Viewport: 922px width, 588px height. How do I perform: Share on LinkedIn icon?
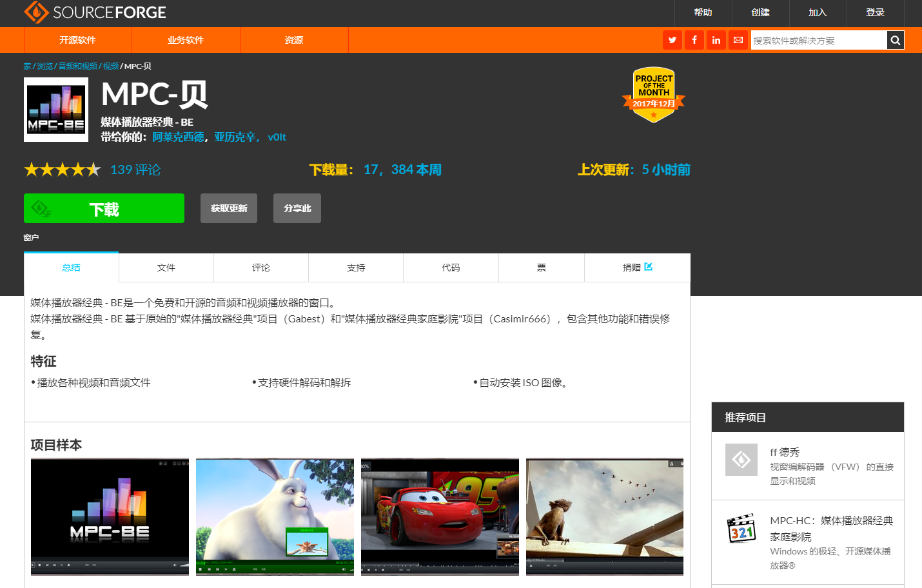point(716,40)
